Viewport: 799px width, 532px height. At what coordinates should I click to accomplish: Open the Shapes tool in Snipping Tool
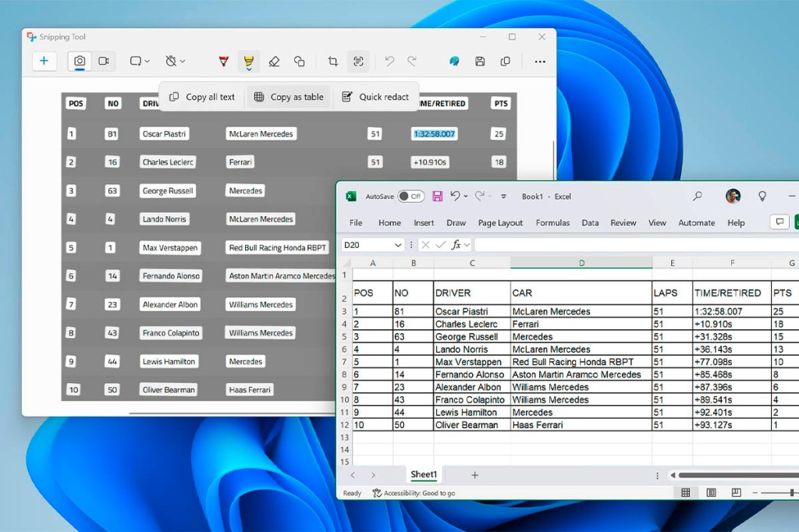click(x=299, y=62)
